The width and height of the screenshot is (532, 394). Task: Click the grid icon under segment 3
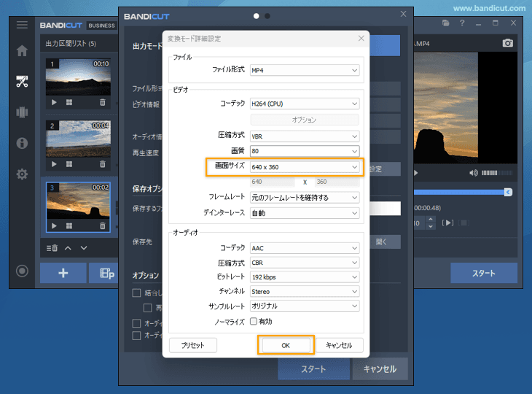(x=69, y=226)
